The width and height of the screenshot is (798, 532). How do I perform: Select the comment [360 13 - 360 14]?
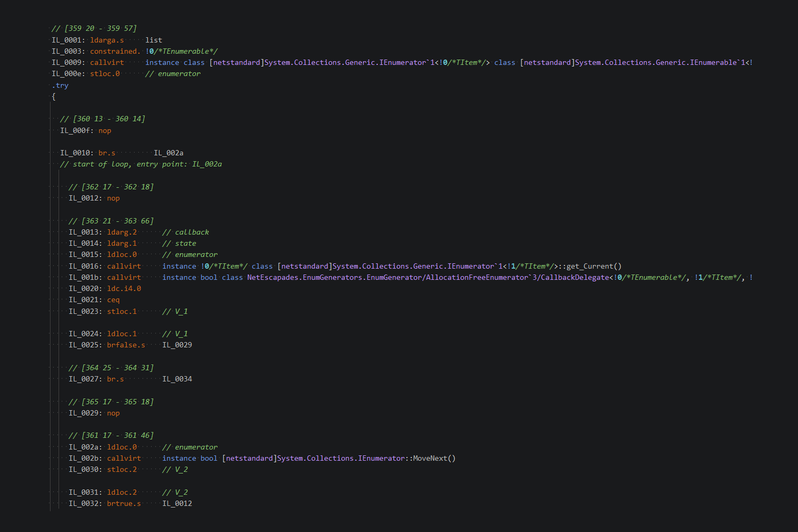click(x=103, y=119)
